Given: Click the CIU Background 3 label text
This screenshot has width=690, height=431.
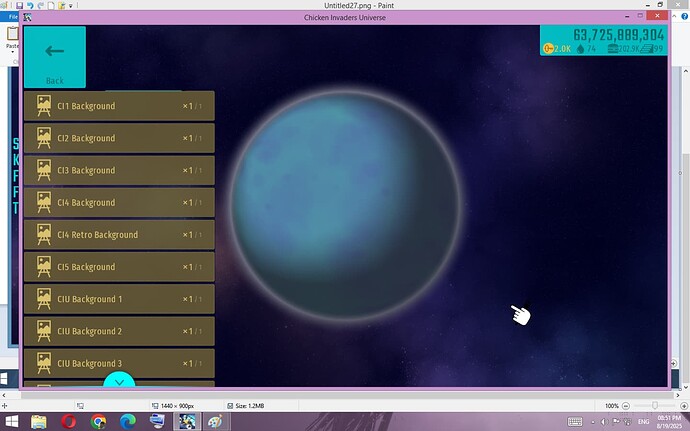Looking at the screenshot, I should [90, 363].
